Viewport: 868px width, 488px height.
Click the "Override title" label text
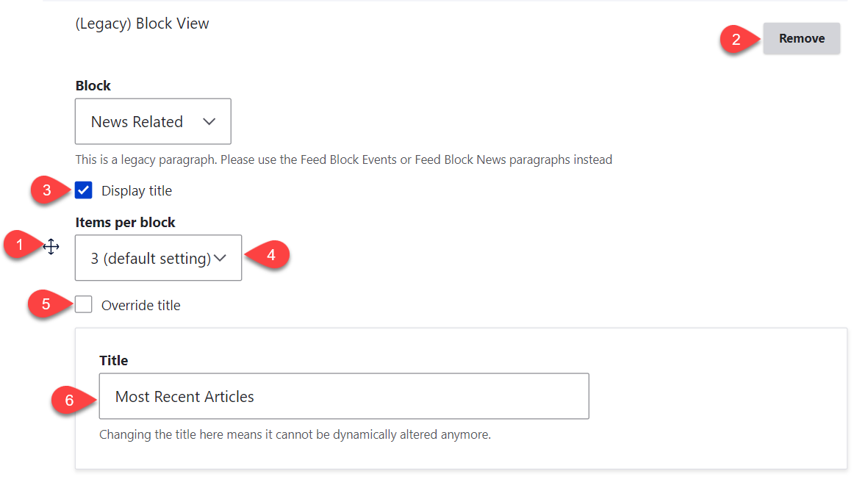click(140, 305)
